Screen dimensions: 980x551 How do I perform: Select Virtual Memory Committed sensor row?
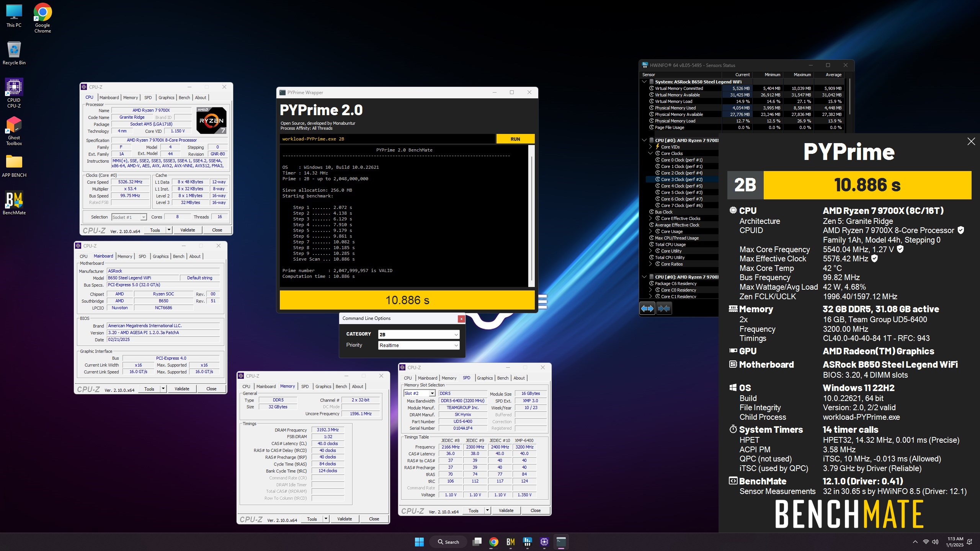745,88
